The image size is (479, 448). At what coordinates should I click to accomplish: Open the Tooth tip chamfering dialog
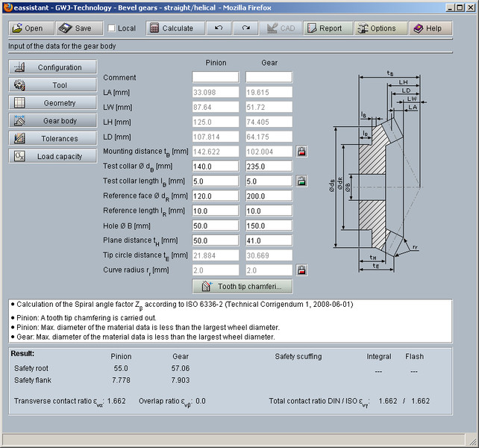[242, 286]
